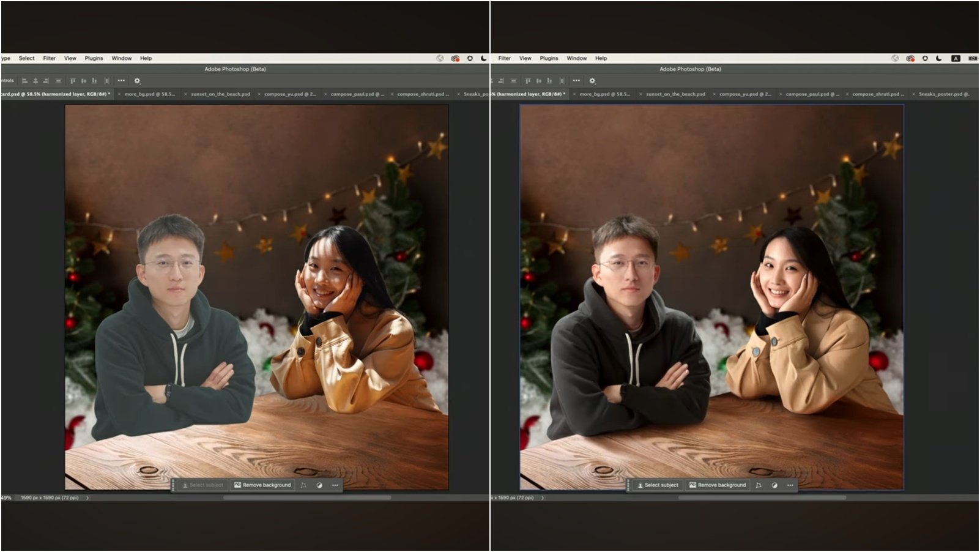980x552 pixels.
Task: Expand status bar info arrow, right window
Action: pos(542,498)
